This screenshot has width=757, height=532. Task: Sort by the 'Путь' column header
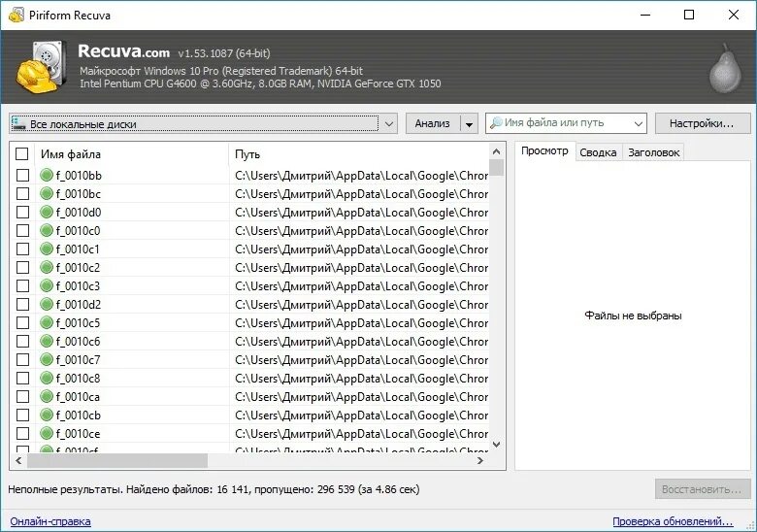pos(359,154)
